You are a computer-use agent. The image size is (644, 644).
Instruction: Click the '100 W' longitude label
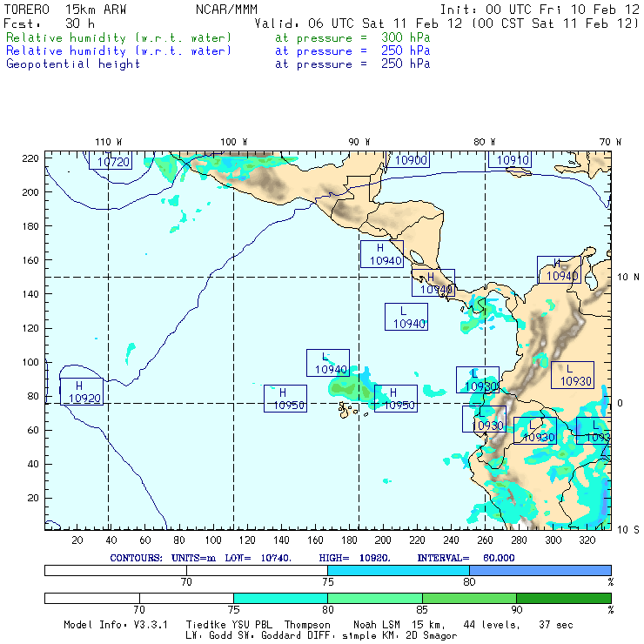(x=234, y=142)
